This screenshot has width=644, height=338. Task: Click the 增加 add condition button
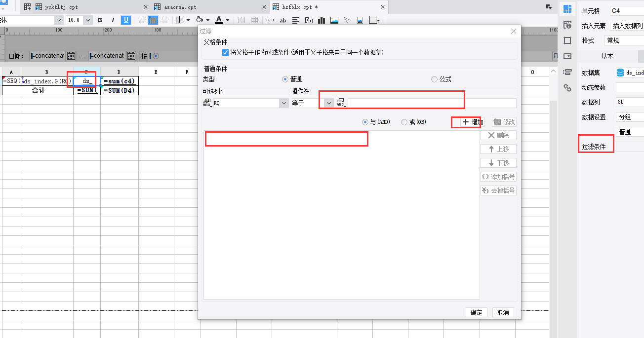click(x=472, y=122)
